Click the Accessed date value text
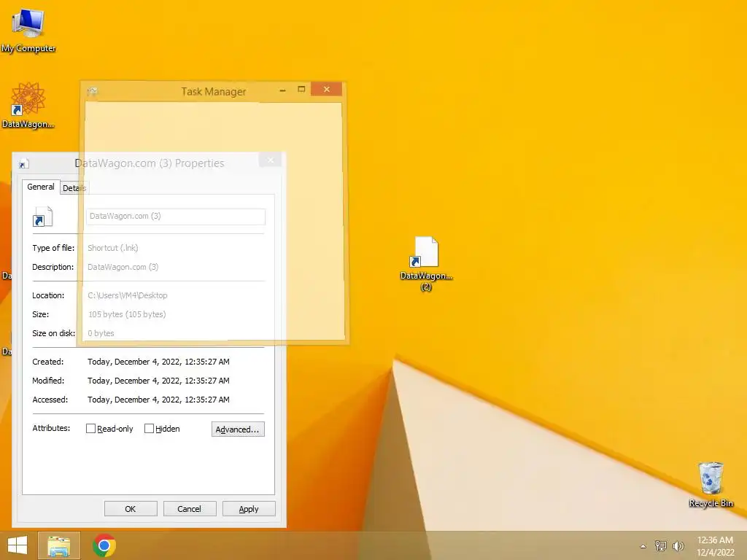 [158, 400]
